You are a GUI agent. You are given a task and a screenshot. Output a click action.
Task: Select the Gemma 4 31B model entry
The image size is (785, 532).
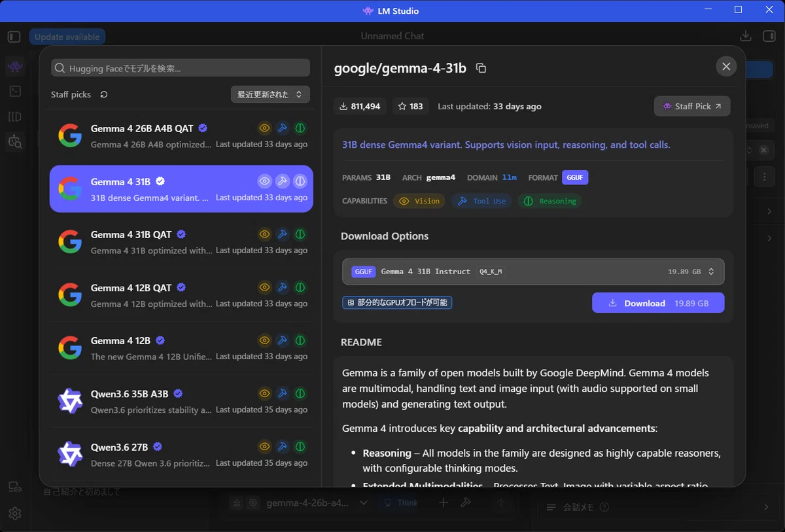tap(181, 189)
